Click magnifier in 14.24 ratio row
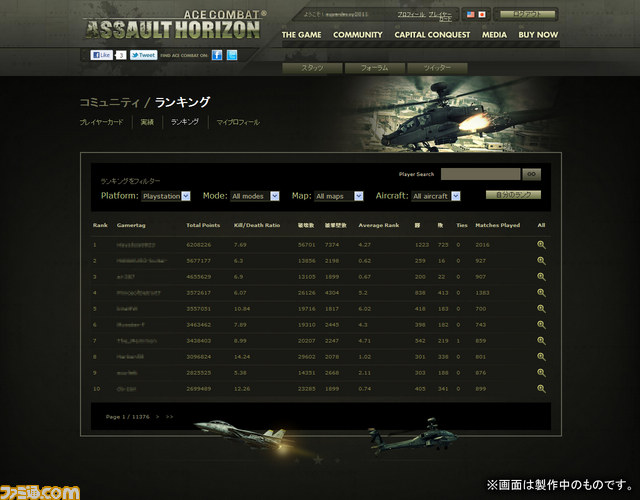640x500 pixels. point(541,357)
